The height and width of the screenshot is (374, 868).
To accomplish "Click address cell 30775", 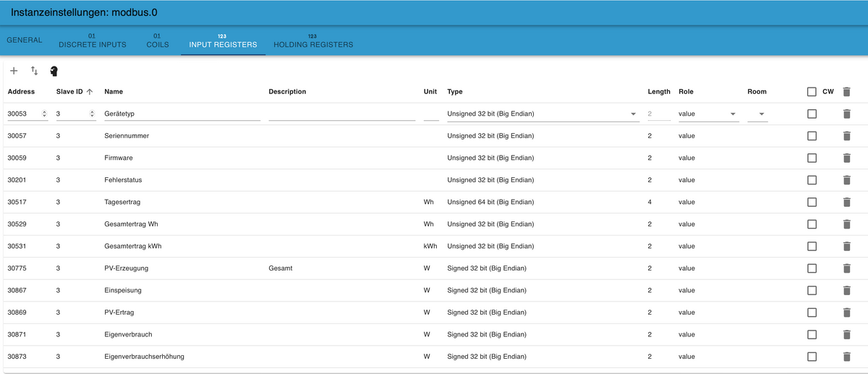I will [x=17, y=268].
